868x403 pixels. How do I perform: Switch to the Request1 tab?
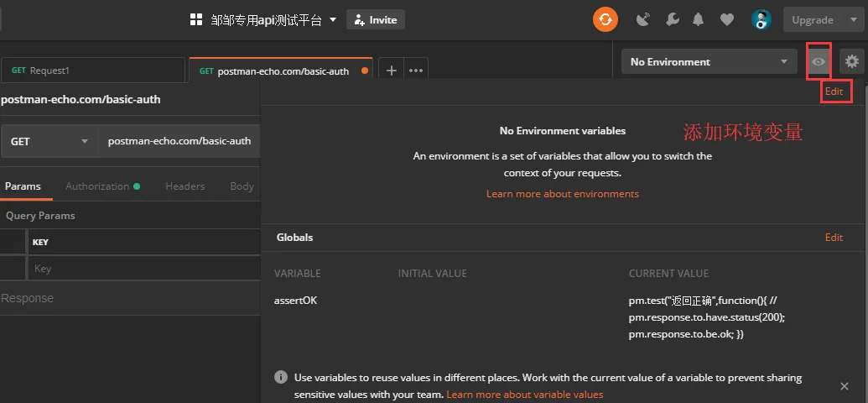click(x=93, y=71)
